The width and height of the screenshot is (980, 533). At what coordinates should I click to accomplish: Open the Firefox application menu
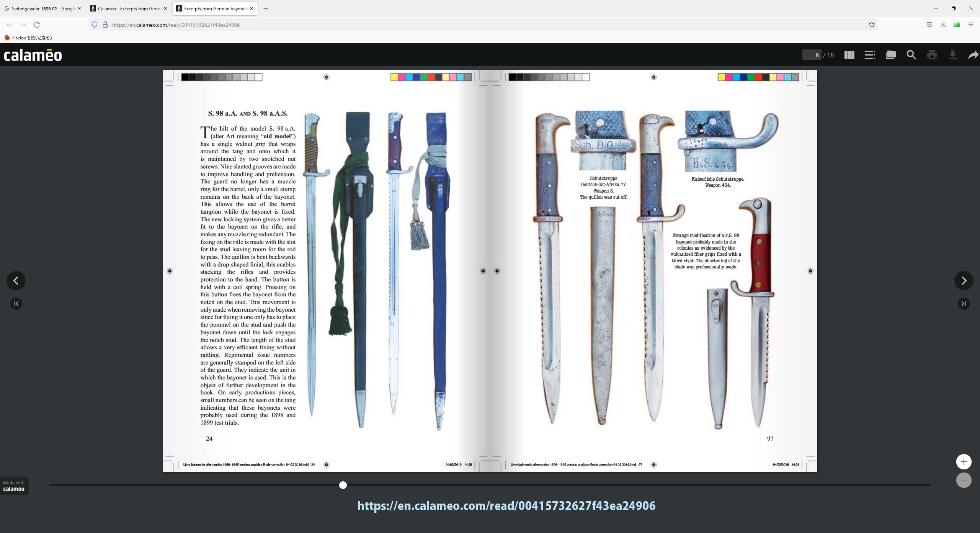[x=970, y=25]
